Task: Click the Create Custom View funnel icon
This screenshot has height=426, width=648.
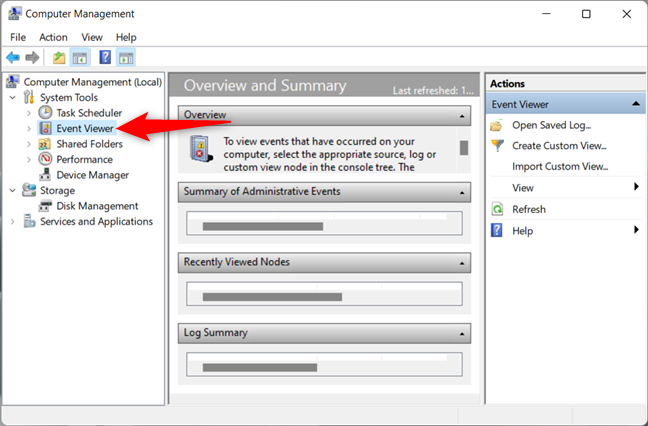Action: point(497,145)
